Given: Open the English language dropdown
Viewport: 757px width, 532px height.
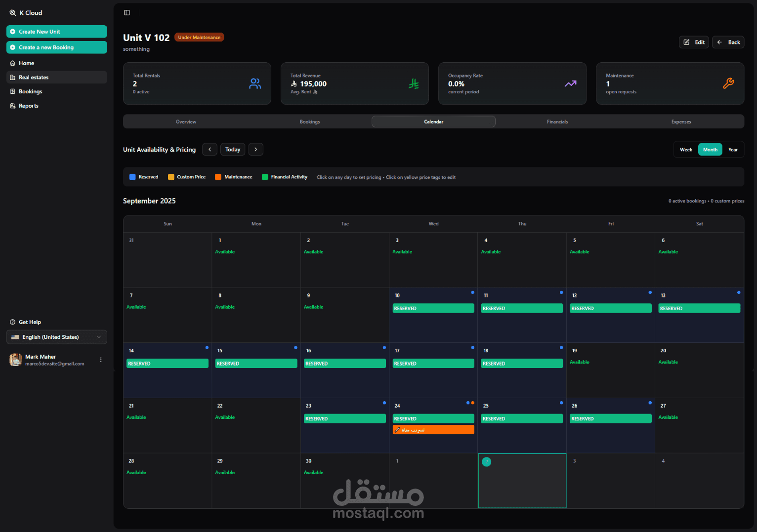Looking at the screenshot, I should pyautogui.click(x=57, y=337).
